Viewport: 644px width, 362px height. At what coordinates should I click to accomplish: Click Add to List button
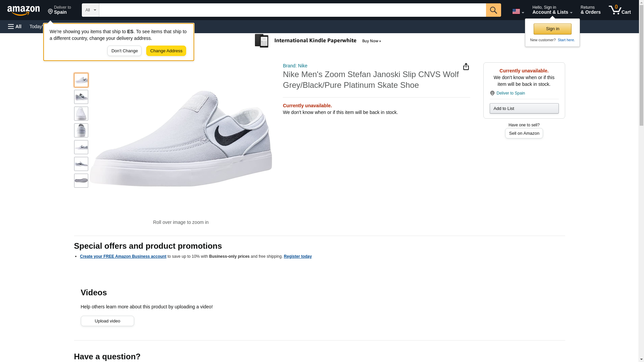(x=524, y=109)
